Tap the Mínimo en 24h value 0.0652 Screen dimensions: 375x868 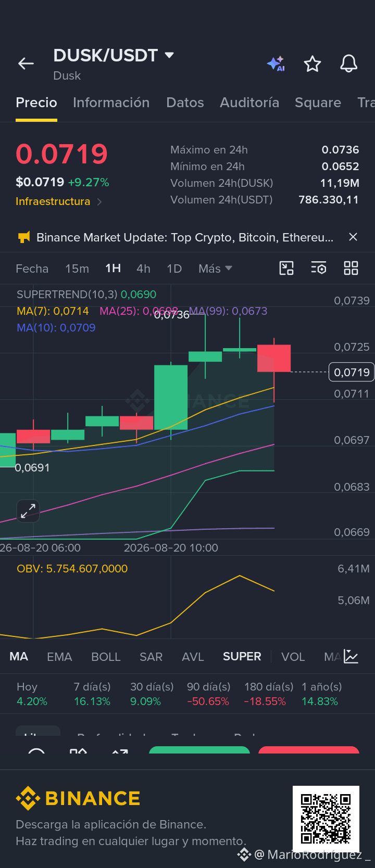[340, 167]
